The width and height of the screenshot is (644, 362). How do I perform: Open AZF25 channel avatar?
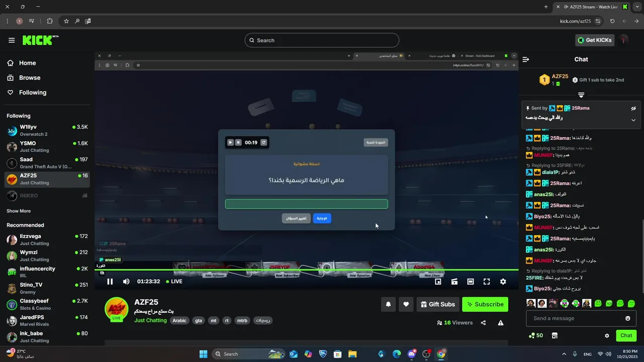(116, 309)
